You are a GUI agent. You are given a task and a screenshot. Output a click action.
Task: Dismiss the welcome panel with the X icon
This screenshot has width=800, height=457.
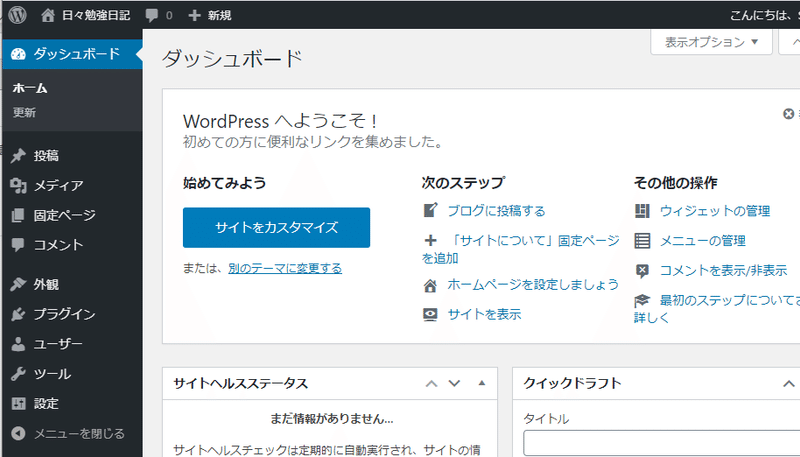tap(788, 114)
